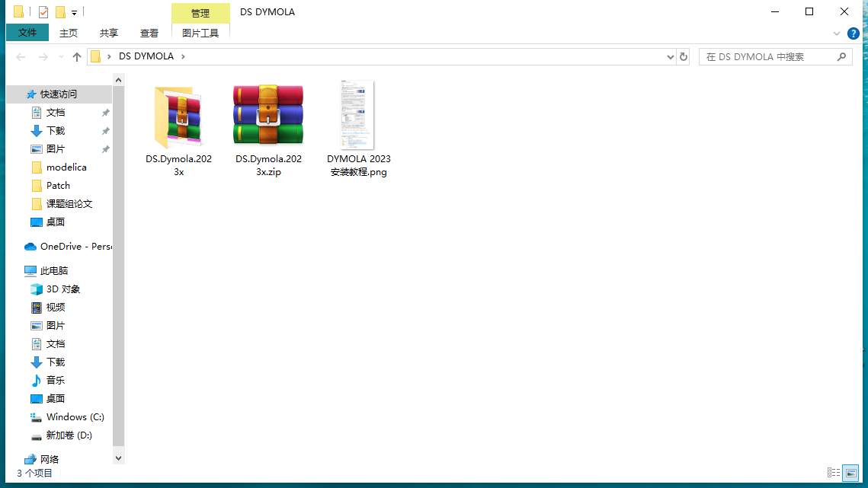
Task: Select the DYMOLA 2023 安装教程.png thumbnail
Action: 357,114
